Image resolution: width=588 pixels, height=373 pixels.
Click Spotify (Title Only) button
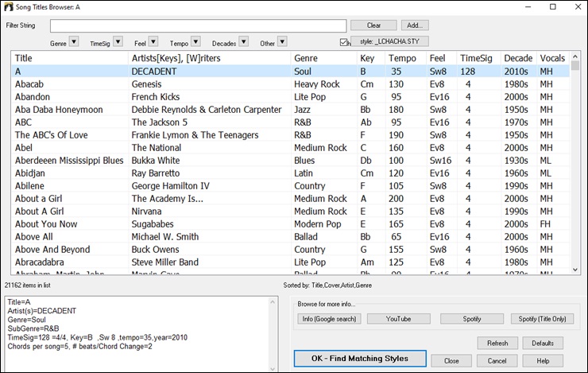pos(542,319)
